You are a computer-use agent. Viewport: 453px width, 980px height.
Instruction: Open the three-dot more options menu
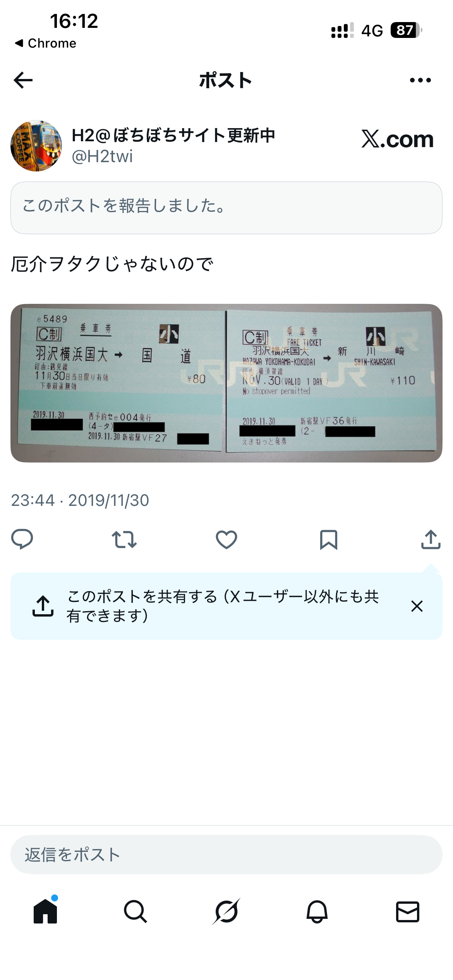tap(420, 80)
